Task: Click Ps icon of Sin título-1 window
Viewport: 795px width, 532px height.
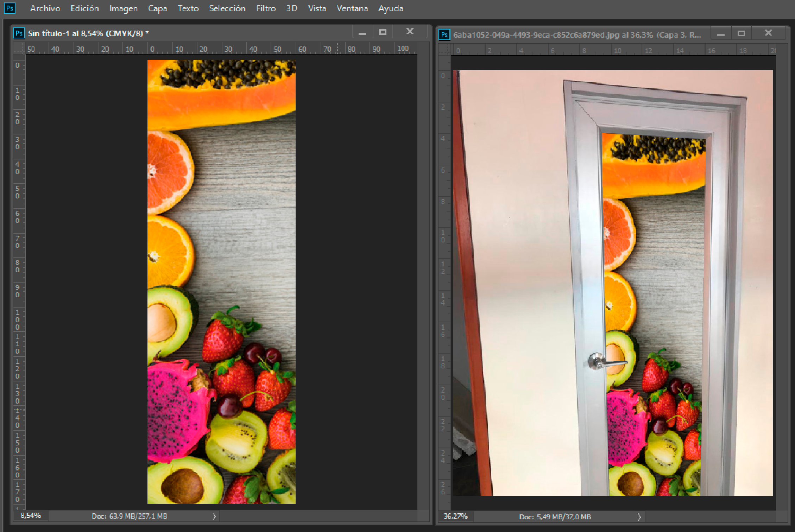Action: click(19, 33)
